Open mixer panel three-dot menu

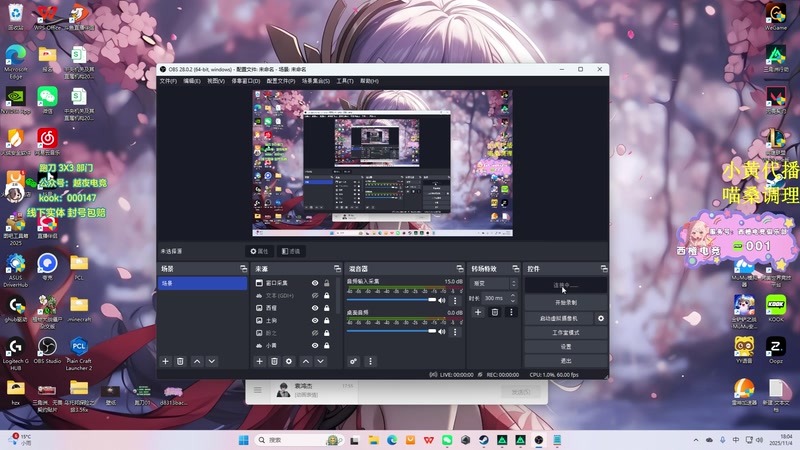pos(370,361)
